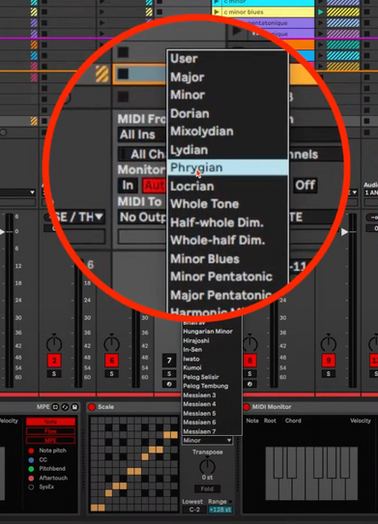
Task: Click the save preset icon beside MPE
Action: click(75, 407)
